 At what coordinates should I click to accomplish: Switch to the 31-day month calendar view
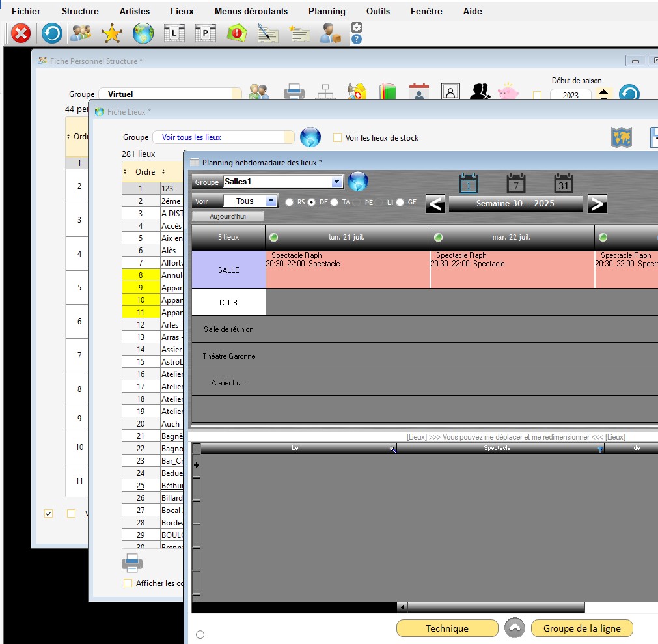tap(563, 183)
